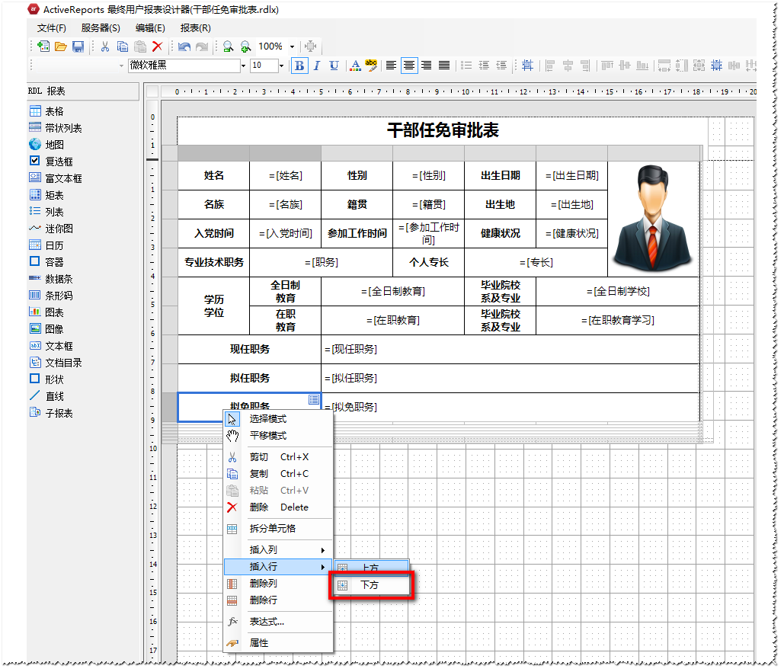Open the 文件(F) menu
The image size is (784, 672).
coord(52,28)
